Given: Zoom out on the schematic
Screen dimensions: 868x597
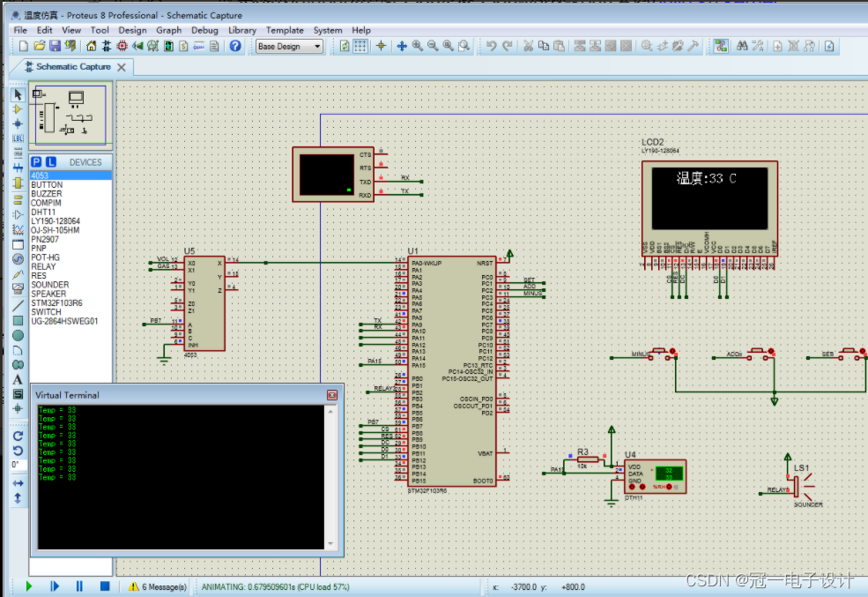Looking at the screenshot, I should coord(433,46).
